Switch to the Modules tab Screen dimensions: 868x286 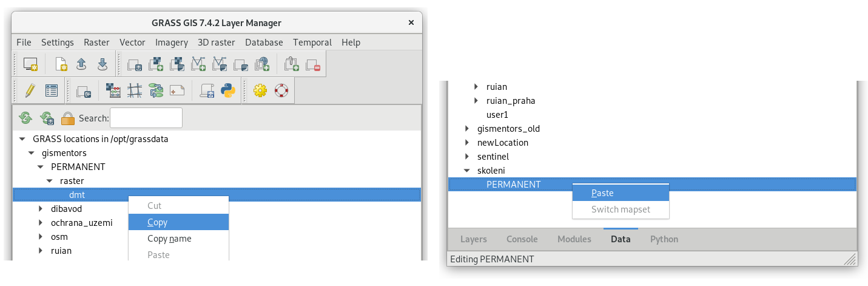click(x=574, y=239)
